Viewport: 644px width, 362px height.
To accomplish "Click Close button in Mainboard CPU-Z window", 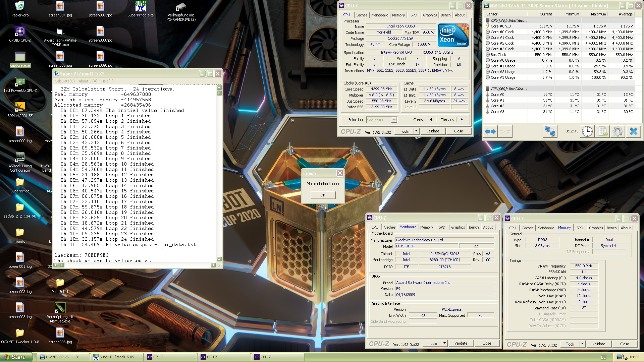I will coord(487,343).
